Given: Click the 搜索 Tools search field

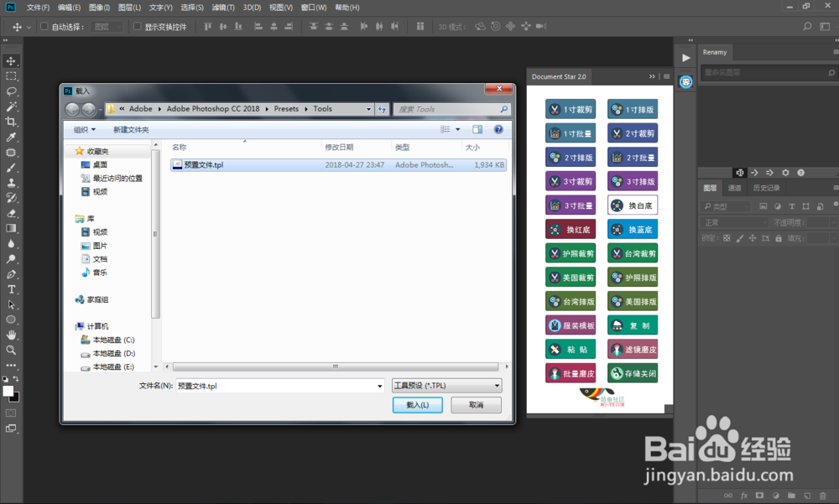Looking at the screenshot, I should [x=451, y=109].
